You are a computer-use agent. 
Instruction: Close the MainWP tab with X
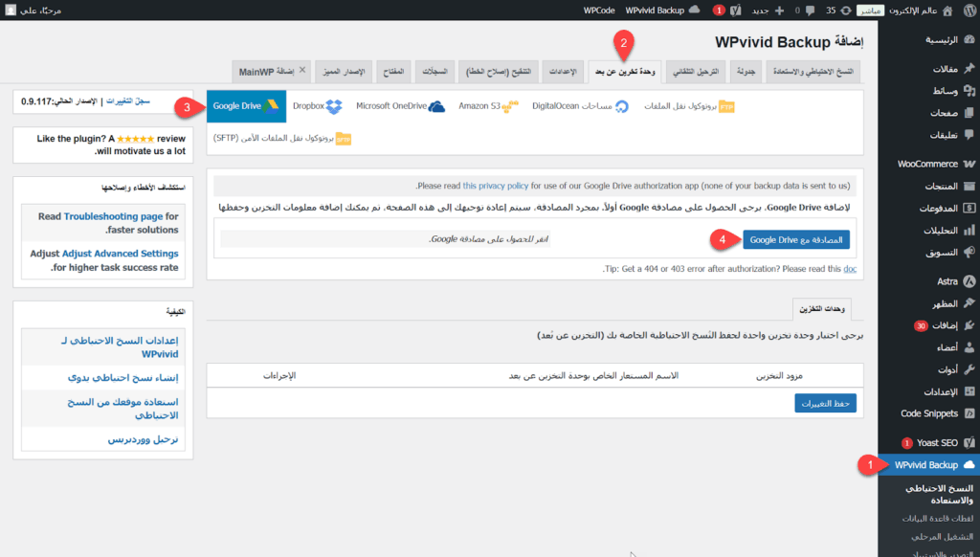click(x=301, y=70)
